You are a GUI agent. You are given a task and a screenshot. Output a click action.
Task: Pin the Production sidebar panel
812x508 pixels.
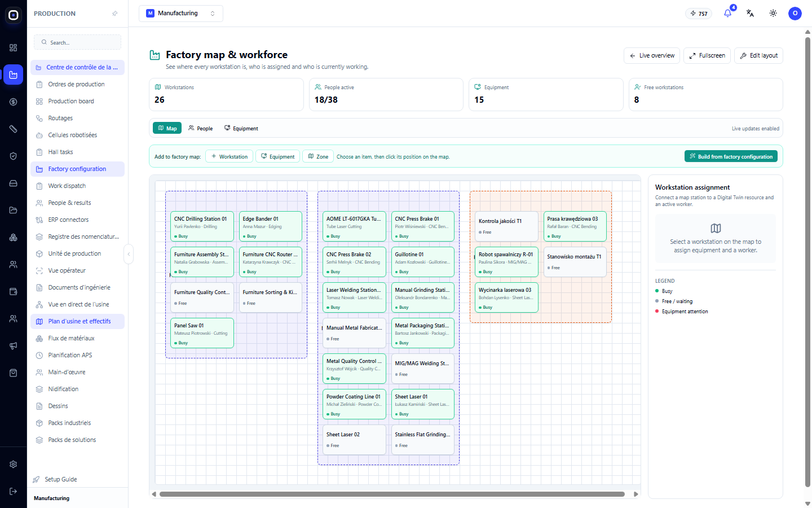click(x=115, y=14)
